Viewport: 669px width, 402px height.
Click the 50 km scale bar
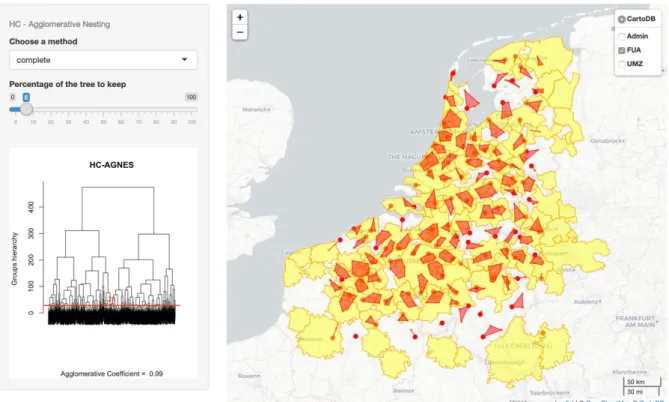click(x=644, y=382)
